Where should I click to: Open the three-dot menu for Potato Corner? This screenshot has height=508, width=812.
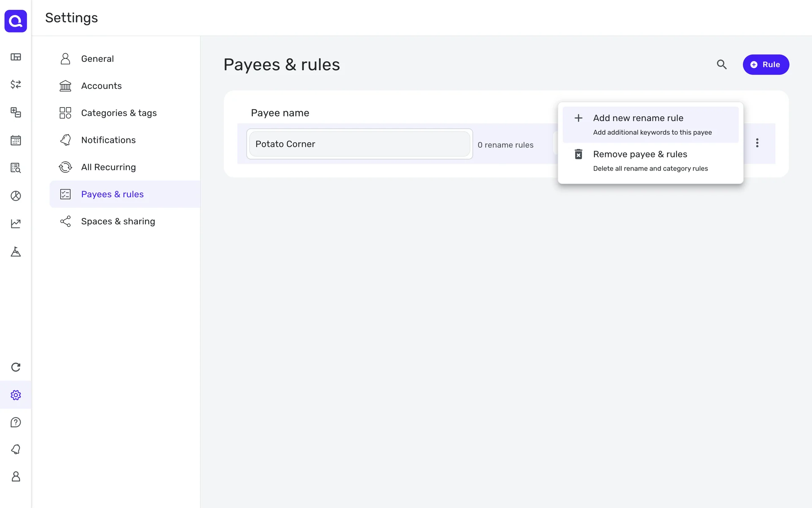point(757,143)
